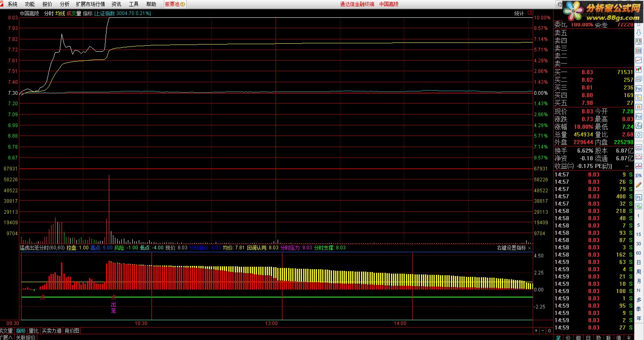644x340 pixels.
Task: Select the 值 tab under tick list
Action: [618, 337]
